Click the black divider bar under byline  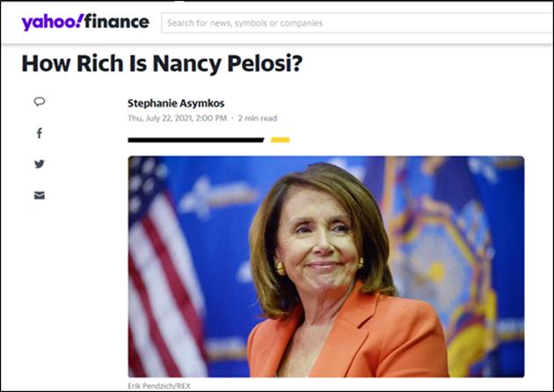196,140
